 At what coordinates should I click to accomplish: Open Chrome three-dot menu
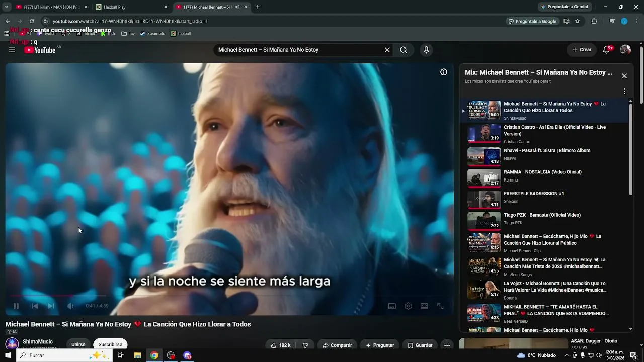pos(637,21)
